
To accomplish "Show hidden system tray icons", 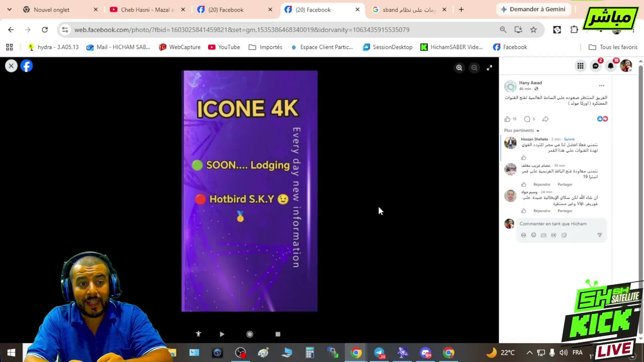I will pyautogui.click(x=529, y=353).
